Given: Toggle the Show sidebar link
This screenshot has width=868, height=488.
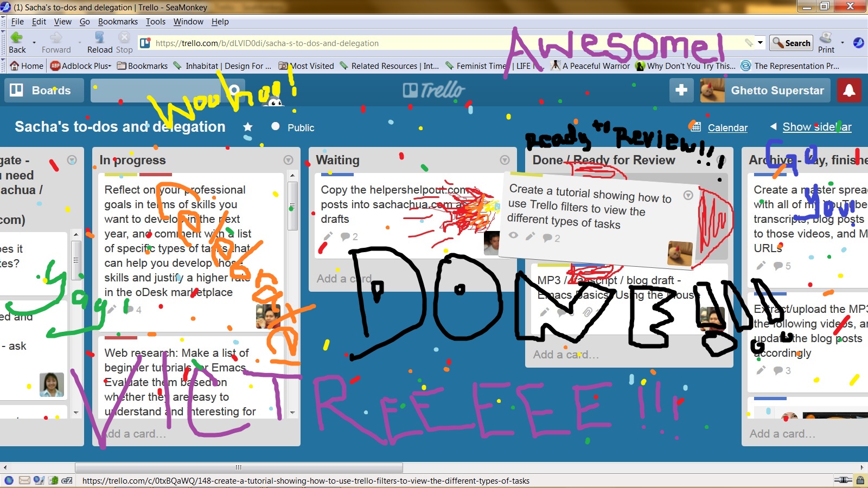Looking at the screenshot, I should pos(817,127).
